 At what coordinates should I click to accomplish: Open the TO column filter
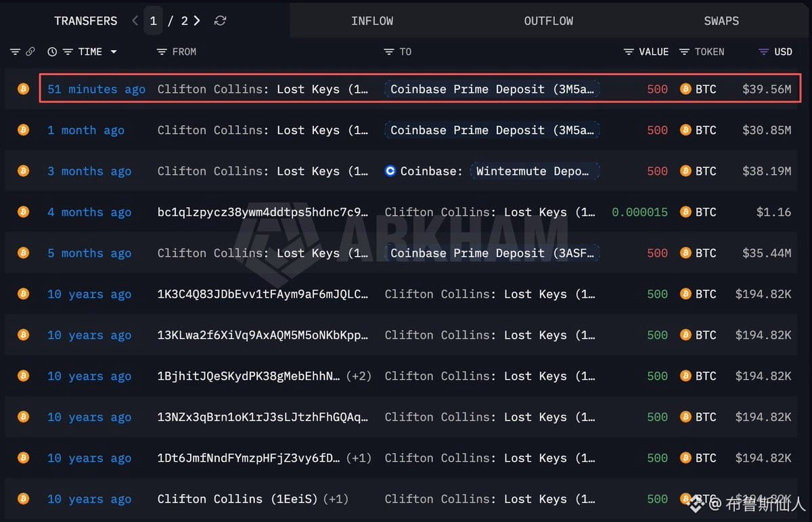click(388, 51)
